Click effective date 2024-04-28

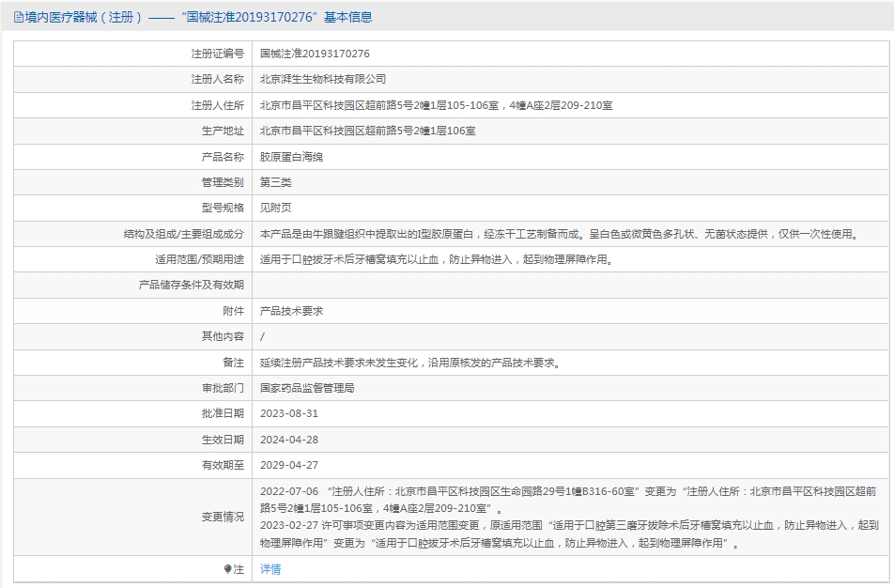pos(289,440)
